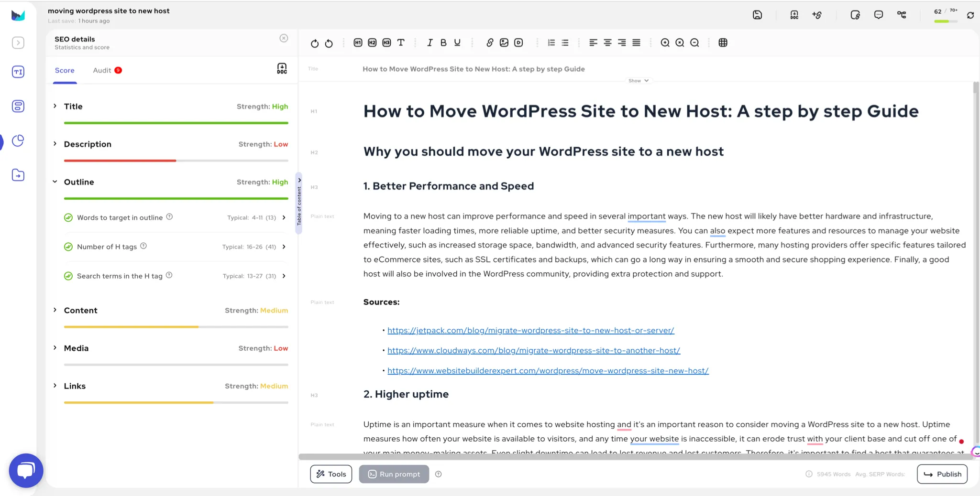
Task: Refresh the SEO score
Action: (x=971, y=15)
